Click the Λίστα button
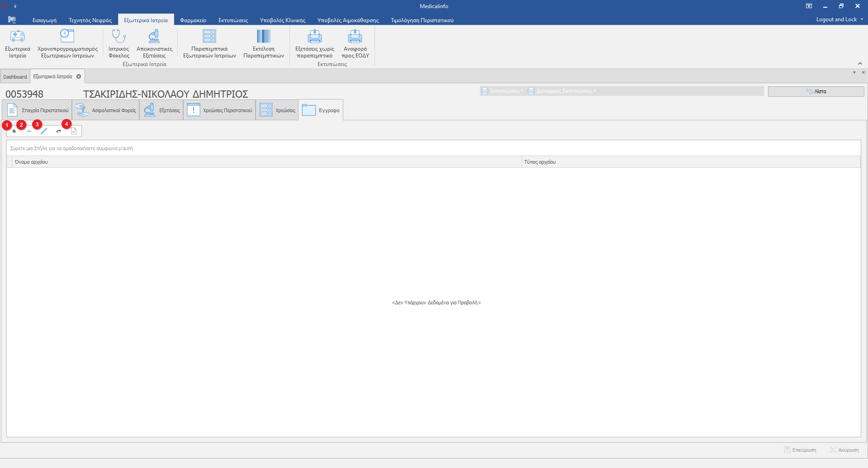This screenshot has height=468, width=868. pyautogui.click(x=816, y=91)
